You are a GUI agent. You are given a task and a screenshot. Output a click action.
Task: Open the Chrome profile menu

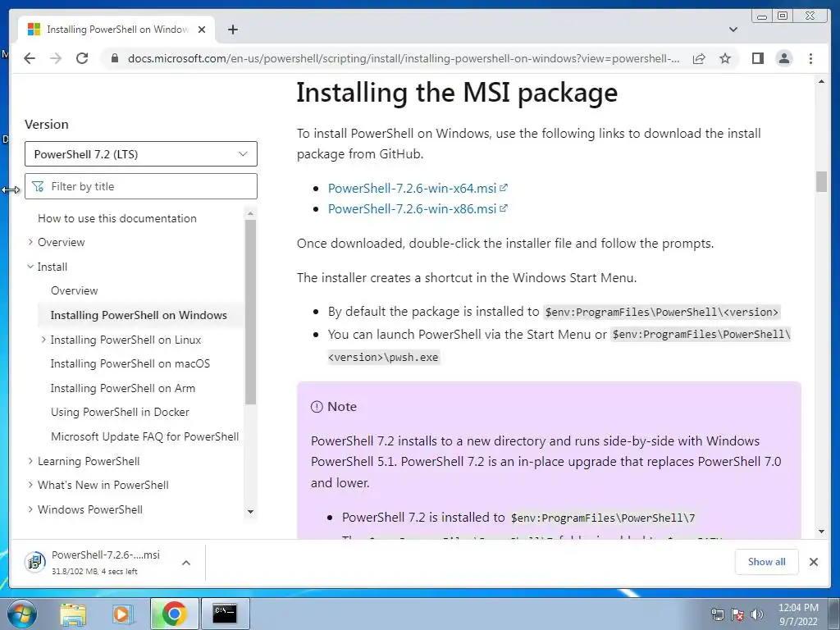(x=783, y=58)
